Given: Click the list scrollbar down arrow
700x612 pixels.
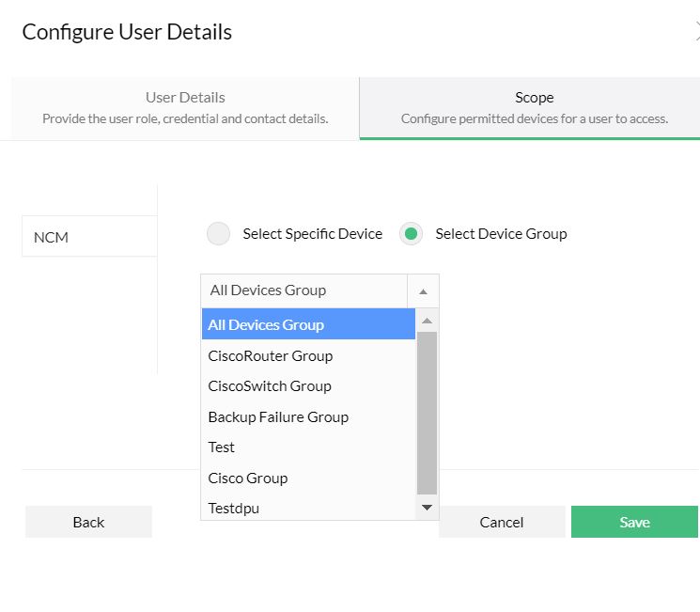Looking at the screenshot, I should [x=427, y=508].
